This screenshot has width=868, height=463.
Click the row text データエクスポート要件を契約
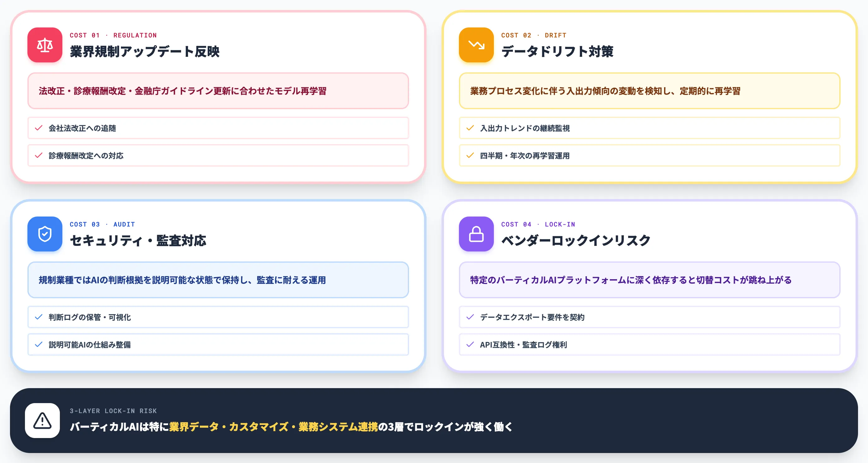pyautogui.click(x=532, y=317)
